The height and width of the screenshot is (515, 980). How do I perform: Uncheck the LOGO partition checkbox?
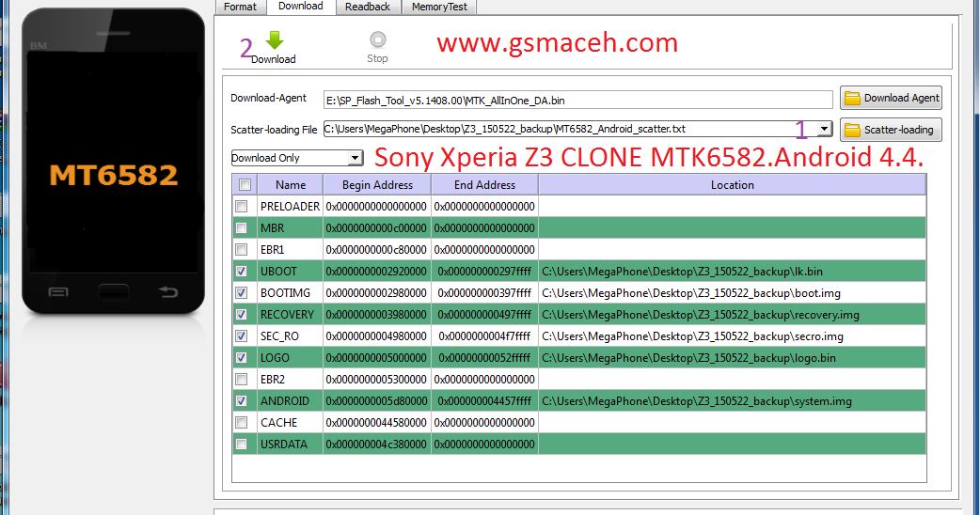(242, 358)
